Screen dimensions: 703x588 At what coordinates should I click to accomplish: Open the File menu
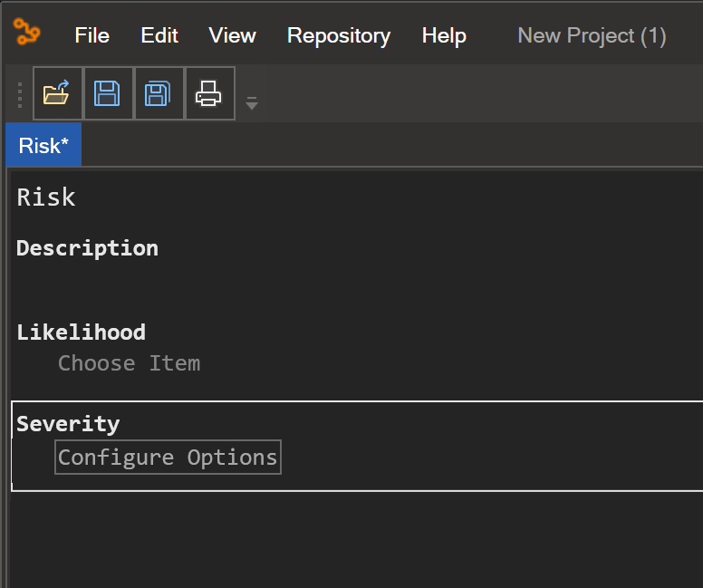(x=91, y=35)
